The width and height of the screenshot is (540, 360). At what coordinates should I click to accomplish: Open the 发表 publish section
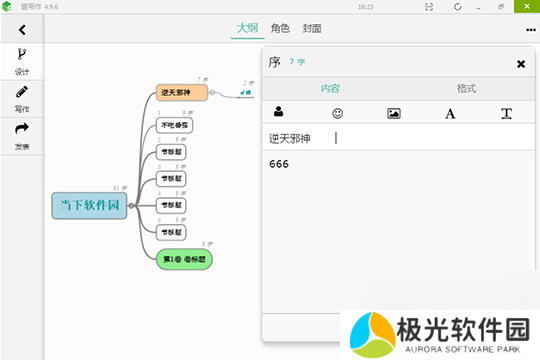[x=22, y=136]
